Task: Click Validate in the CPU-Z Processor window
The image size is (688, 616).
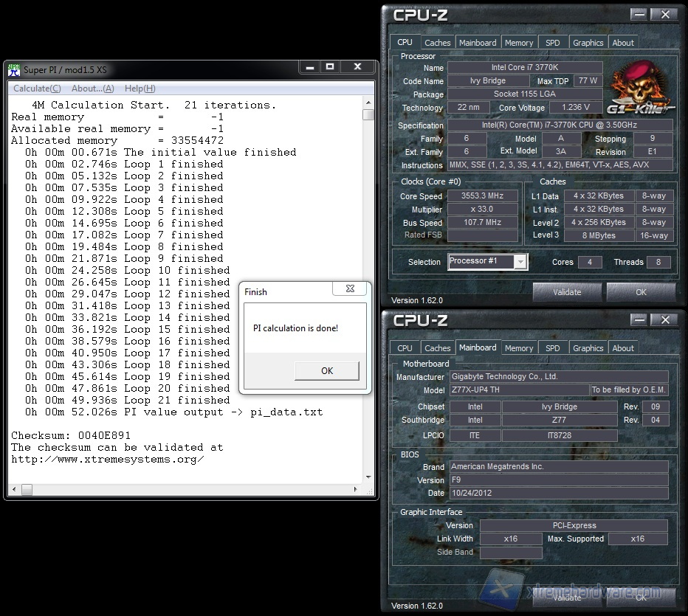Action: (x=567, y=292)
